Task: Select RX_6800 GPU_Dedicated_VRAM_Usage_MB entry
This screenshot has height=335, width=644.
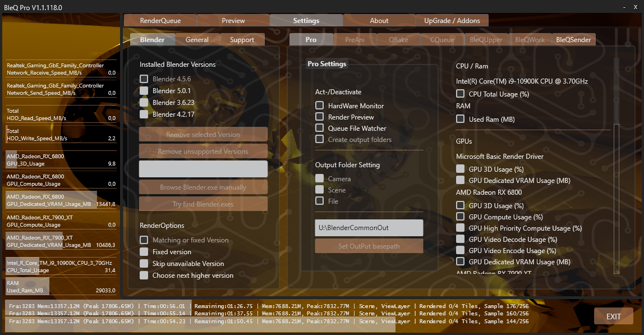Action: (61, 200)
